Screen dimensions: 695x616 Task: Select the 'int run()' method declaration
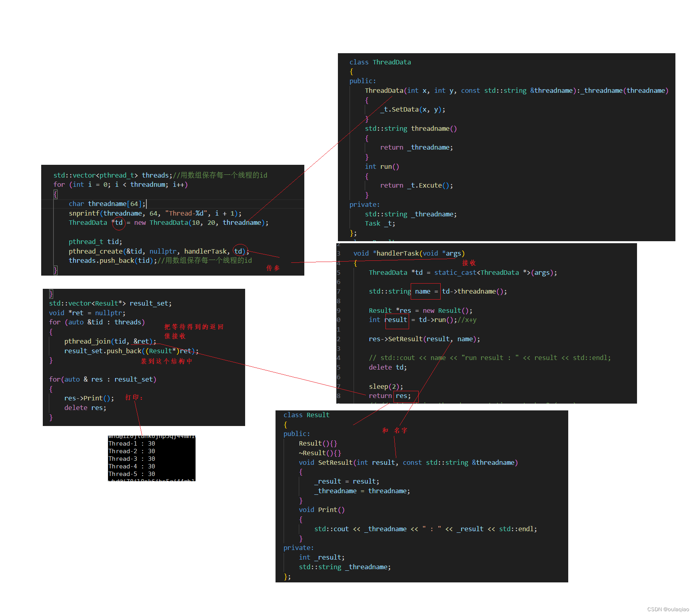[x=382, y=166]
